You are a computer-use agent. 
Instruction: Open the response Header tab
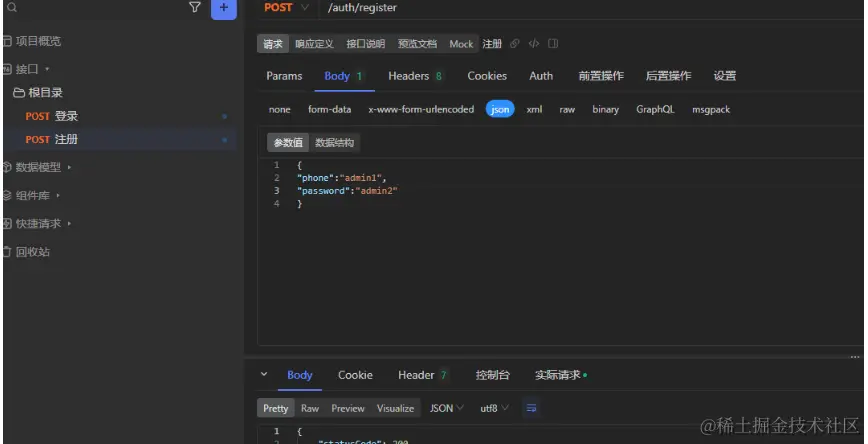(x=422, y=375)
